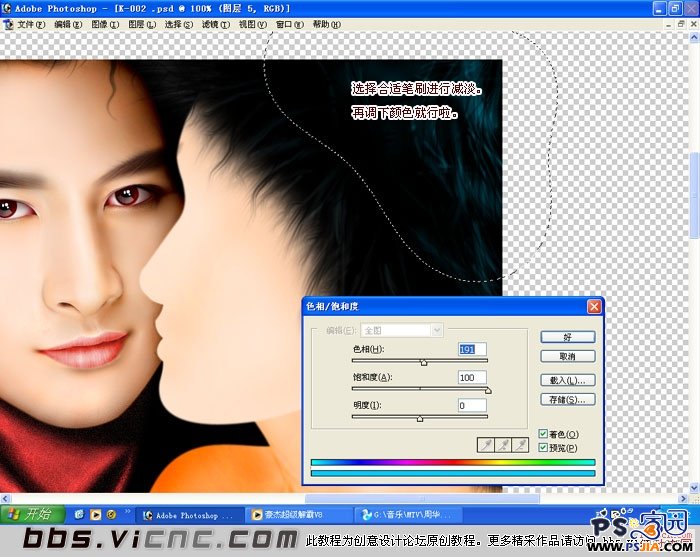Screen dimensions: 700x557
Task: Switch to Adobe Photoshop taskbar button
Action: click(x=189, y=515)
